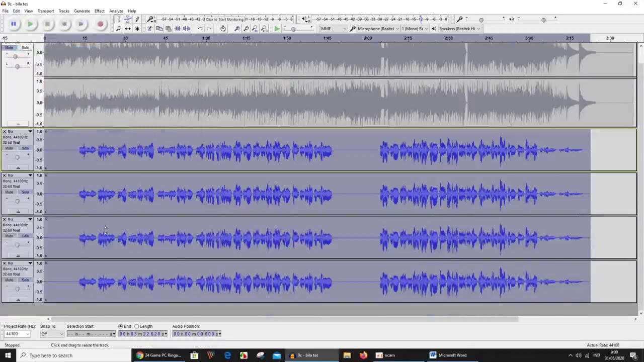Jump to start with Skip to Start
This screenshot has width=644, height=362.
pyautogui.click(x=64, y=24)
